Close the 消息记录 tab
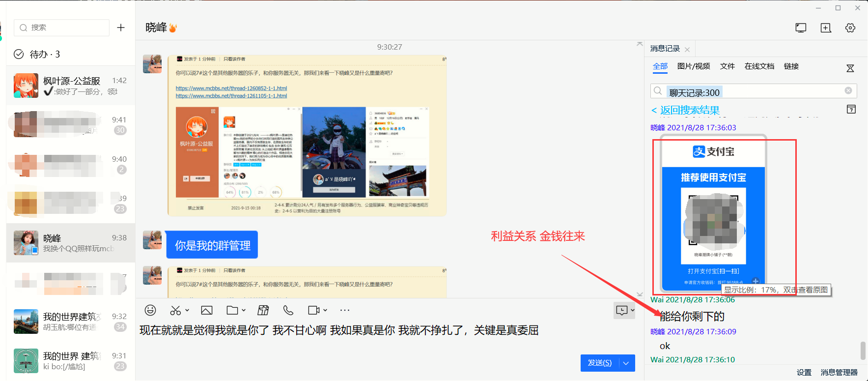868x381 pixels. tap(687, 50)
